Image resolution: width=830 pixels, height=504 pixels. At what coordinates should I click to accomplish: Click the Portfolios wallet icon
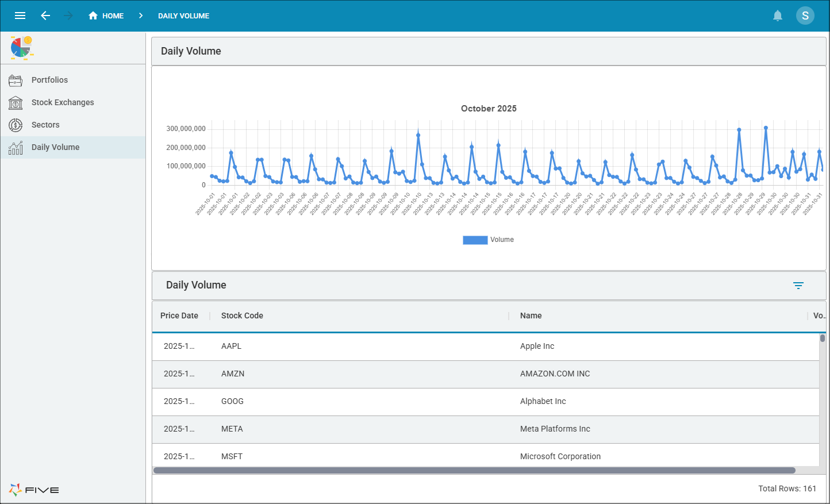pos(16,80)
